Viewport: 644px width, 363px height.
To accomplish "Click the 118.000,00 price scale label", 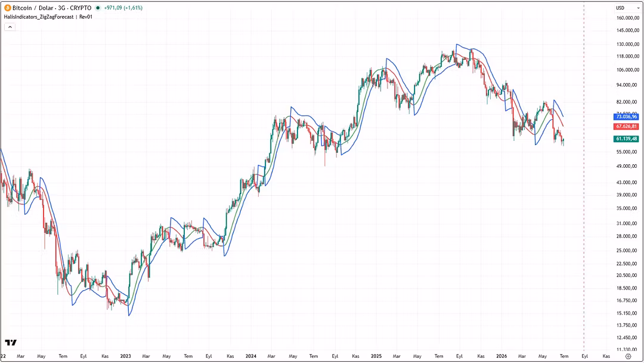I will pos(627,56).
